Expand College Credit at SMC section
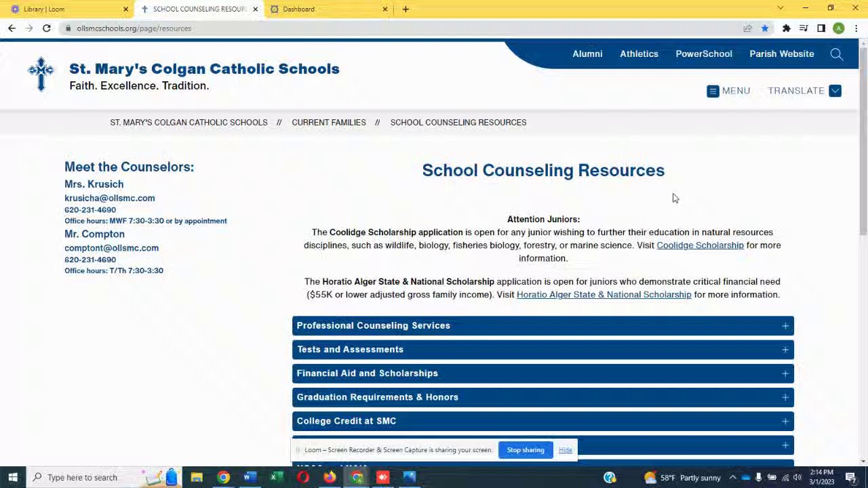The width and height of the screenshot is (868, 488). point(542,421)
